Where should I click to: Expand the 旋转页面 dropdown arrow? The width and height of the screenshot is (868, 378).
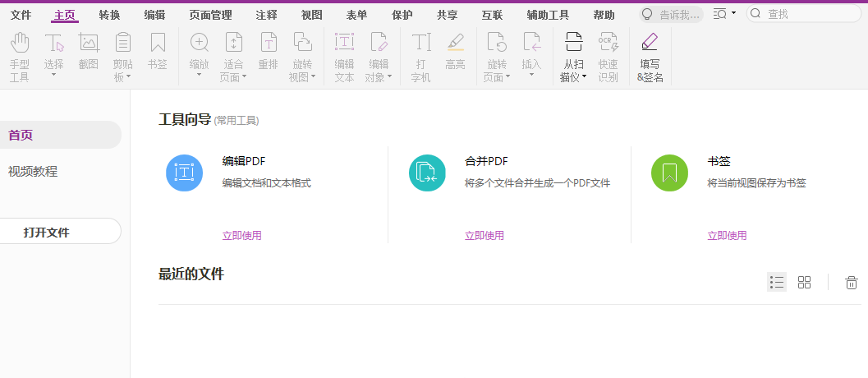coord(507,77)
